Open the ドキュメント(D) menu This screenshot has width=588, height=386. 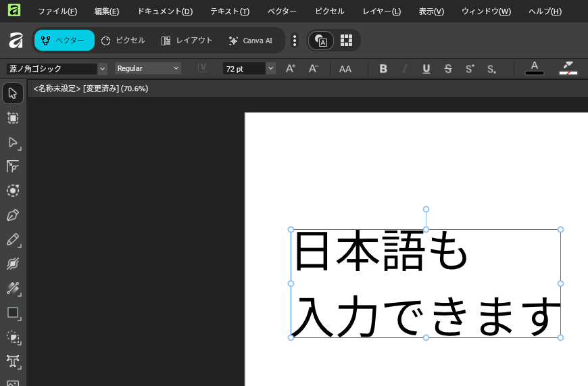coord(165,11)
